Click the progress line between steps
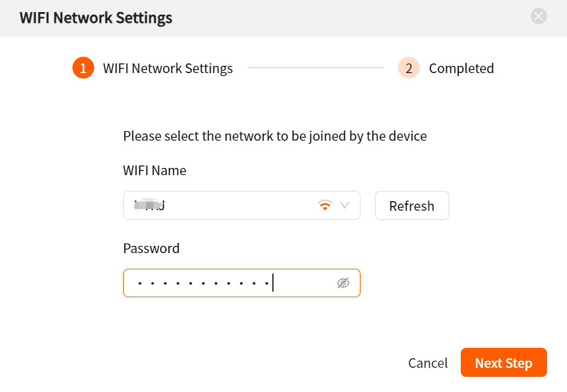Screen dimensions: 567x392 coord(315,68)
